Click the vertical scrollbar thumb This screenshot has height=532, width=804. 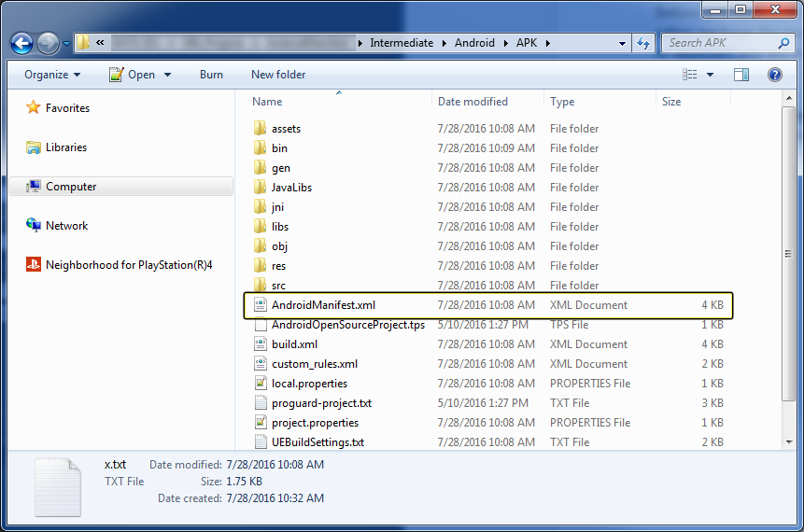(x=789, y=254)
